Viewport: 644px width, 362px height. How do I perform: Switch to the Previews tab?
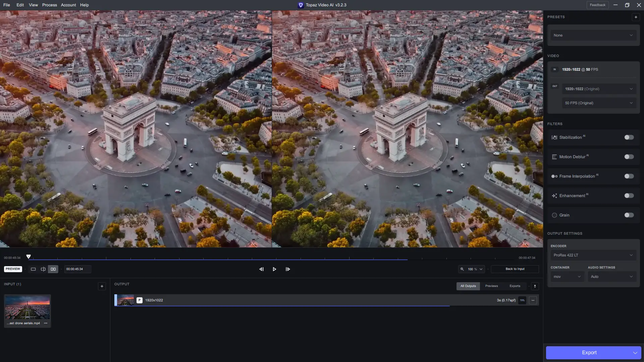491,286
